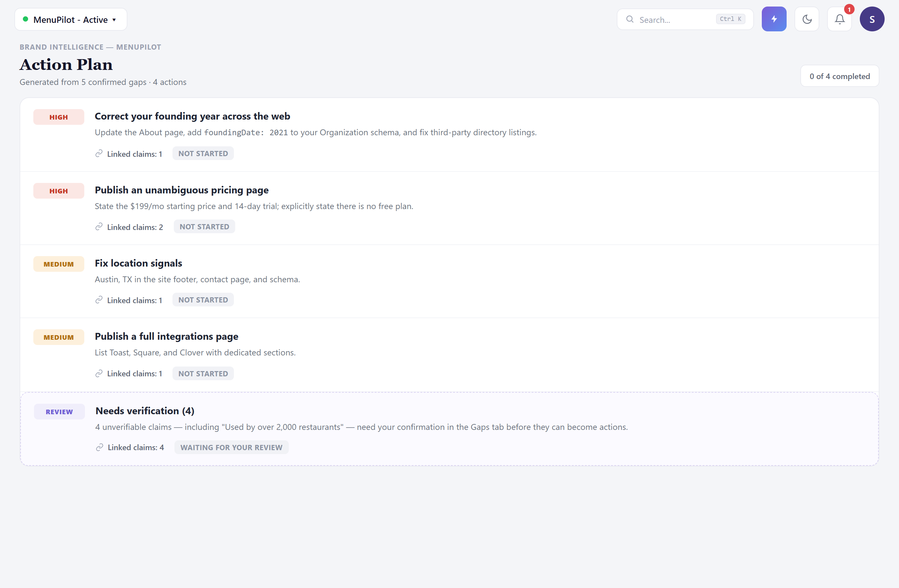Toggle NOT STARTED status on integrations page action
The width and height of the screenshot is (899, 588).
[203, 373]
